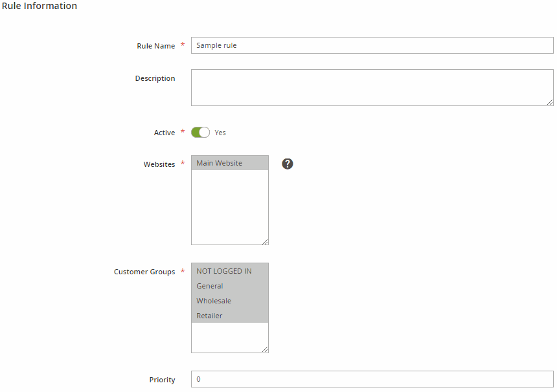This screenshot has height=392, width=557.
Task: Click the Description field label
Action: point(155,78)
